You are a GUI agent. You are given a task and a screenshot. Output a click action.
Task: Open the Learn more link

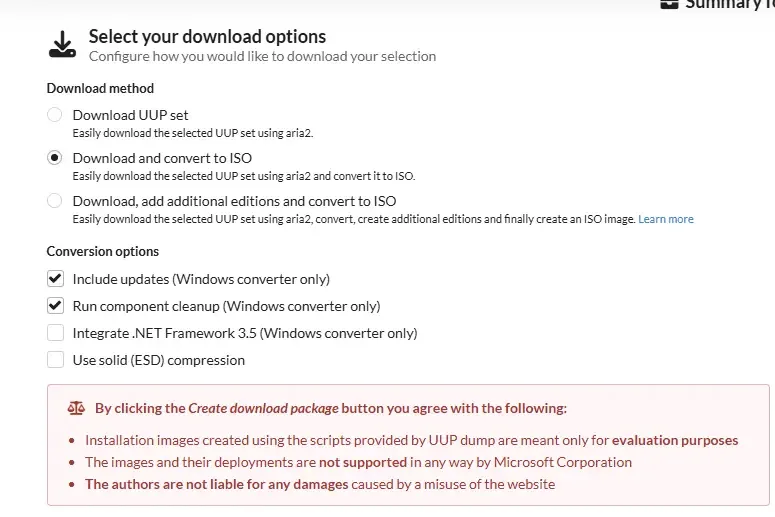click(x=666, y=219)
